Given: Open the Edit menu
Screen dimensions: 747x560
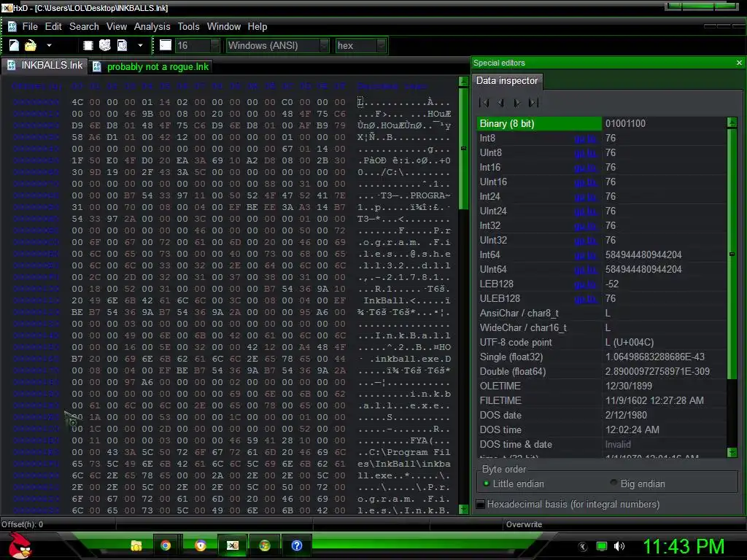Looking at the screenshot, I should [53, 27].
